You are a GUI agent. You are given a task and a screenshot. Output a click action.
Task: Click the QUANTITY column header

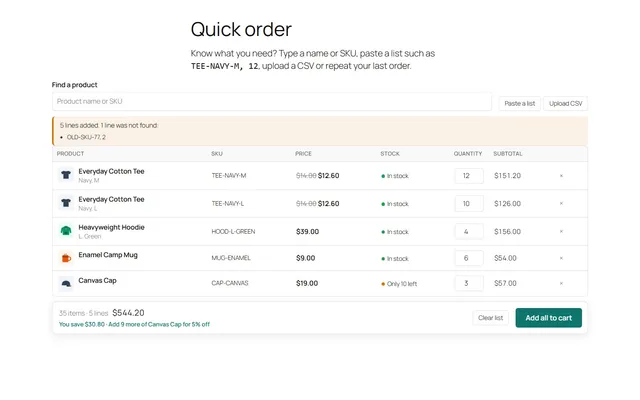click(x=468, y=153)
